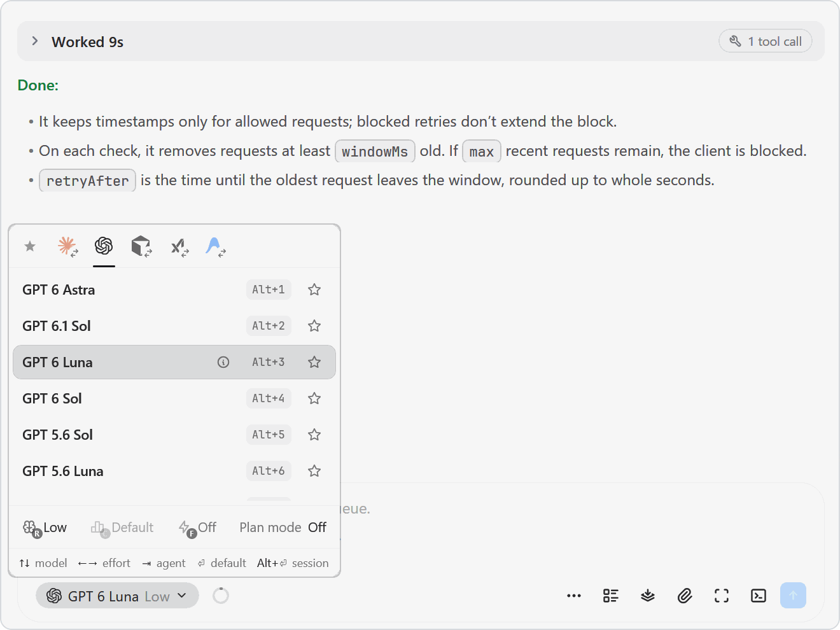Open the three-dots more options menu
Screen dimensions: 840x630
574,596
